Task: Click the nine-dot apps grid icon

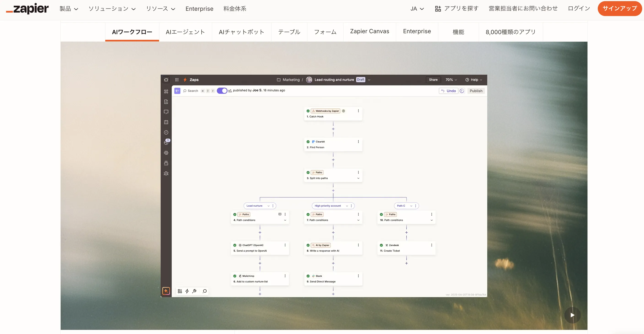Action: [x=177, y=79]
